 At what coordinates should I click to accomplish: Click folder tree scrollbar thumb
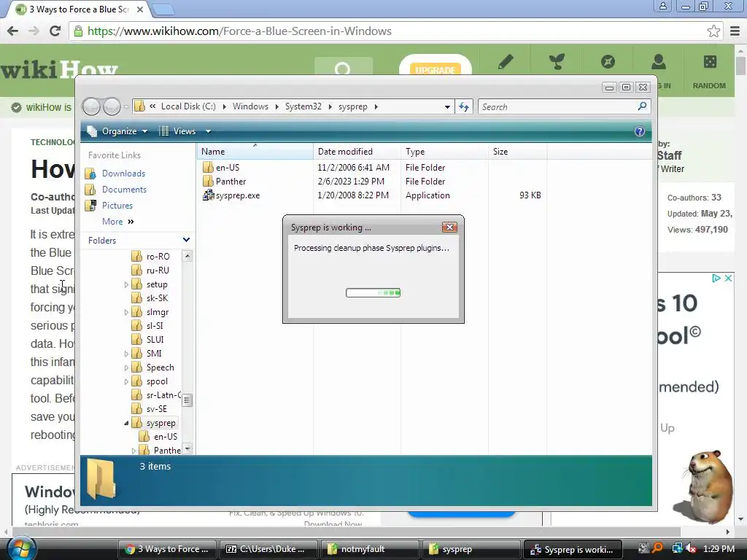[187, 400]
